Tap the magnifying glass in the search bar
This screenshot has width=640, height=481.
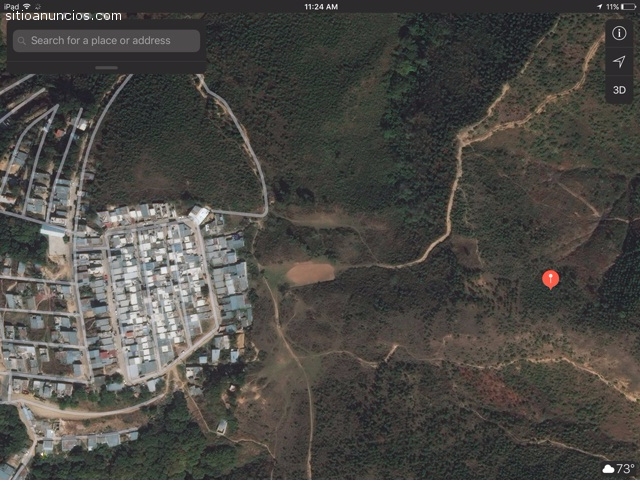(22, 41)
